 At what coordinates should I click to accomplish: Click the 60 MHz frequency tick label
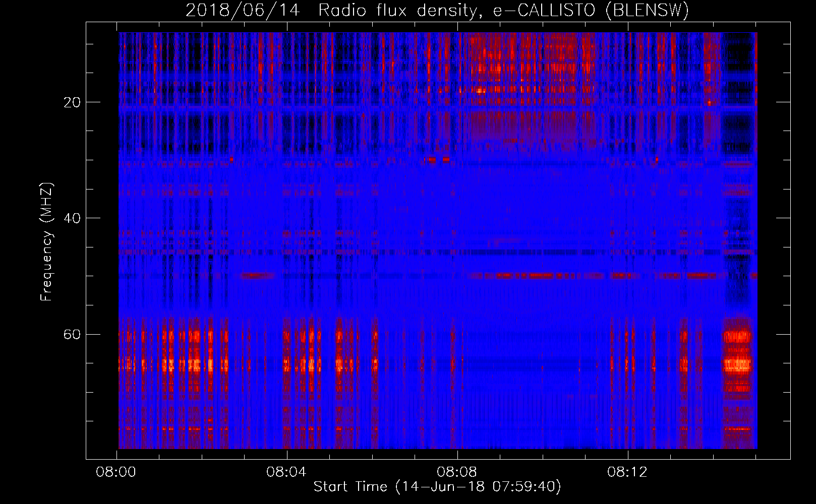point(72,334)
